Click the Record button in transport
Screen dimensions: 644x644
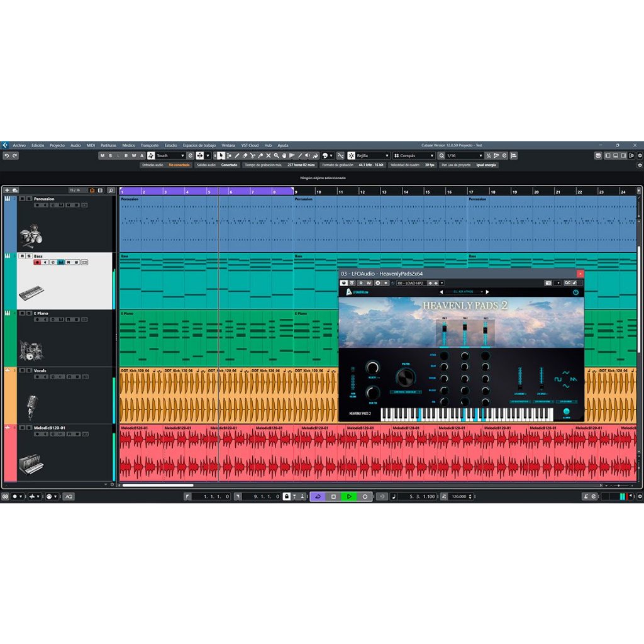[365, 497]
